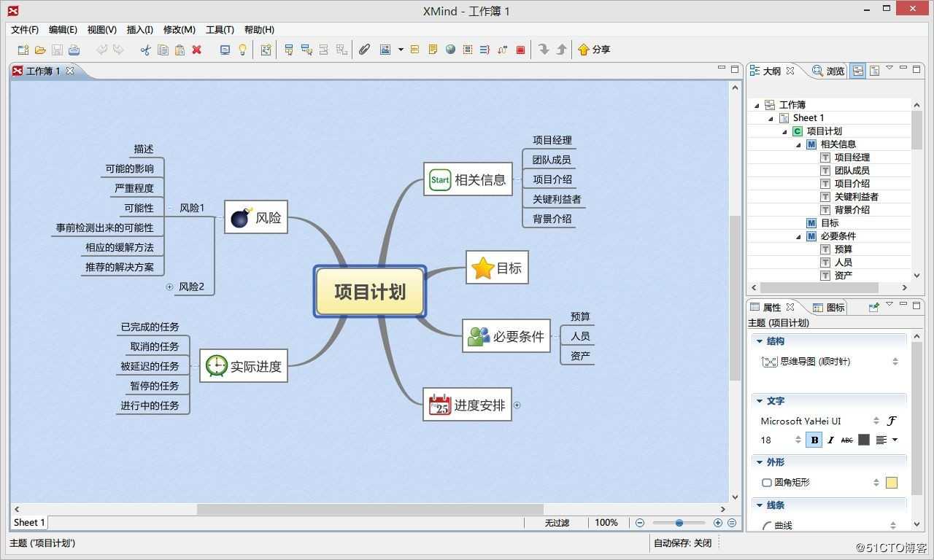Collapse the 文字 properties section
934x560 pixels.
(x=760, y=401)
